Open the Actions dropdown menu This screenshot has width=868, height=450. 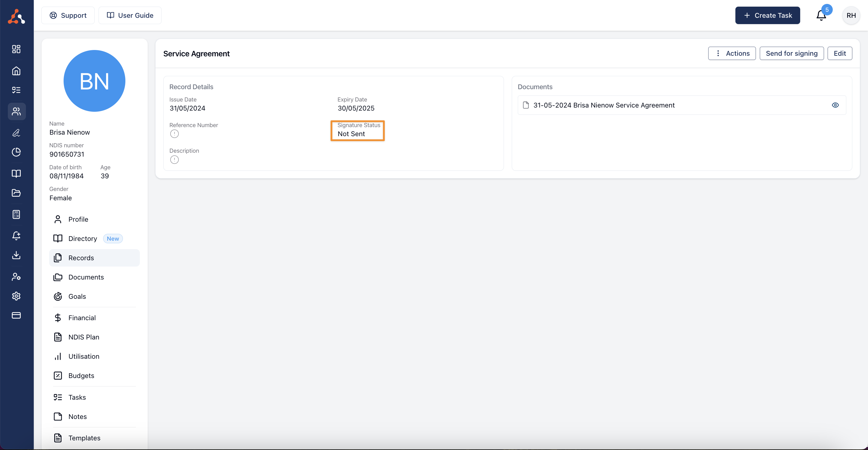(732, 53)
